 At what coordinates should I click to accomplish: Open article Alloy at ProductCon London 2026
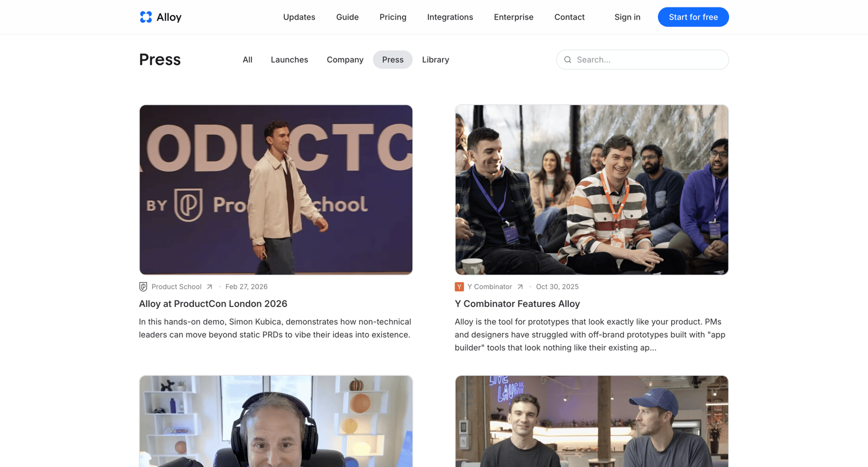213,304
